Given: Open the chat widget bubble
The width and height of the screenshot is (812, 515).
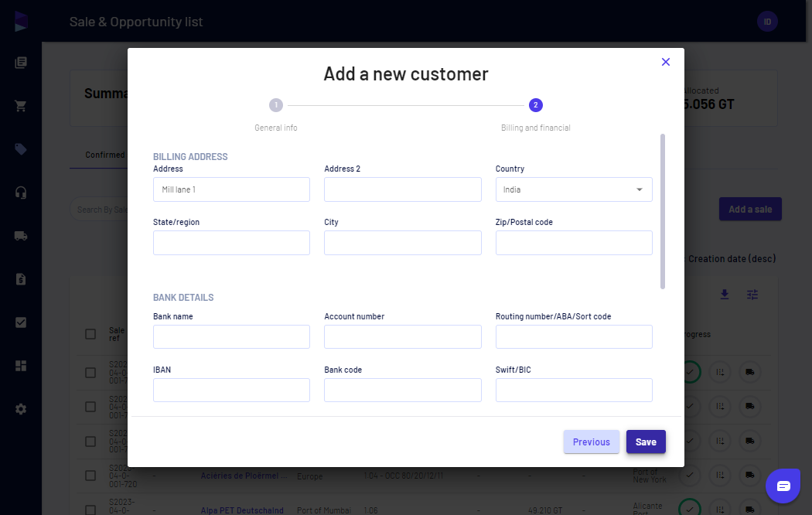Looking at the screenshot, I should click(783, 486).
